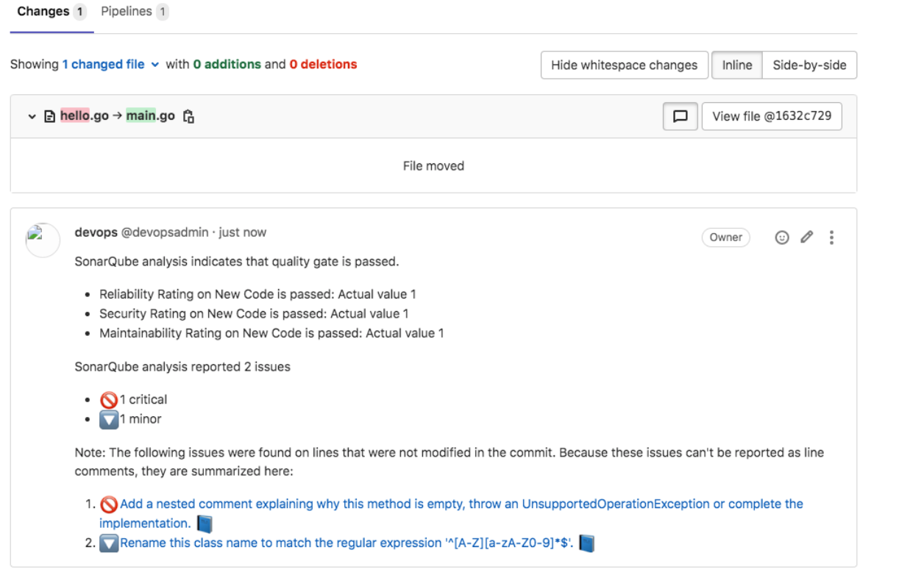Switch diff view to Inline
The image size is (924, 575).
click(x=736, y=65)
